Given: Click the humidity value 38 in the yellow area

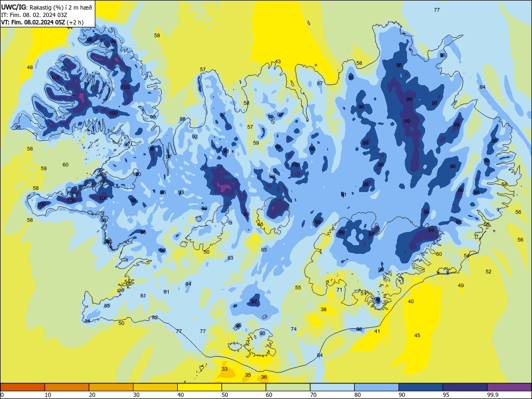Looking at the screenshot, I should pos(323,309).
